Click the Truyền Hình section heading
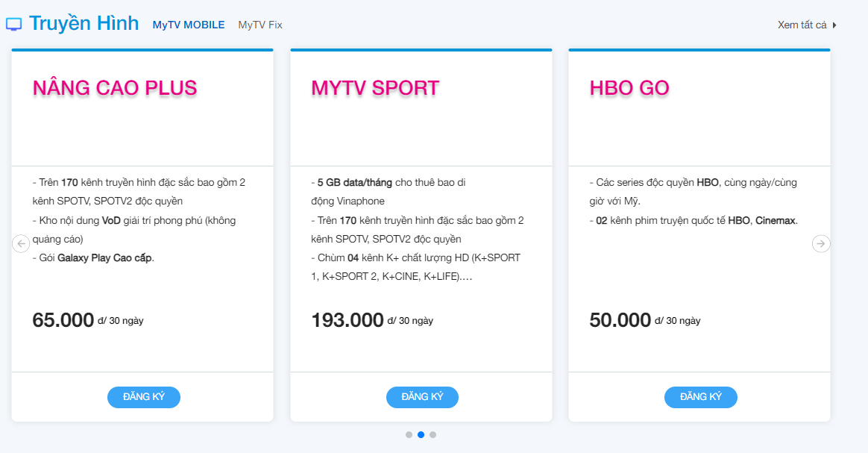Viewport: 868px width, 453px height. tap(84, 23)
